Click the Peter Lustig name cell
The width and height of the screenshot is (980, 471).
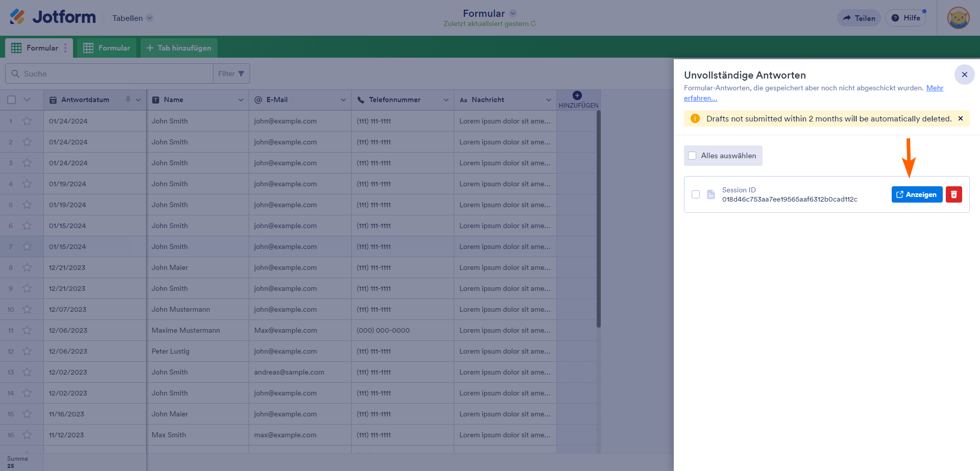[198, 351]
